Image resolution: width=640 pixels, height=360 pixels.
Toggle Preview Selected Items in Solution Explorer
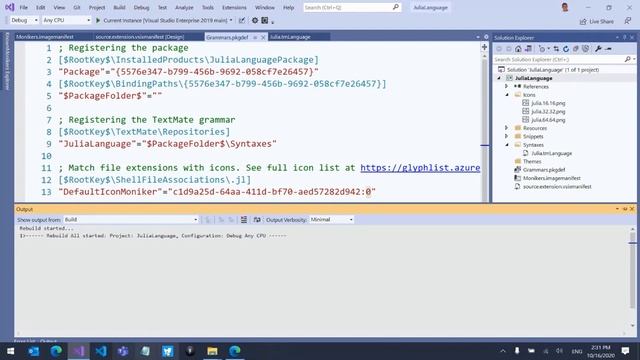coord(609,49)
